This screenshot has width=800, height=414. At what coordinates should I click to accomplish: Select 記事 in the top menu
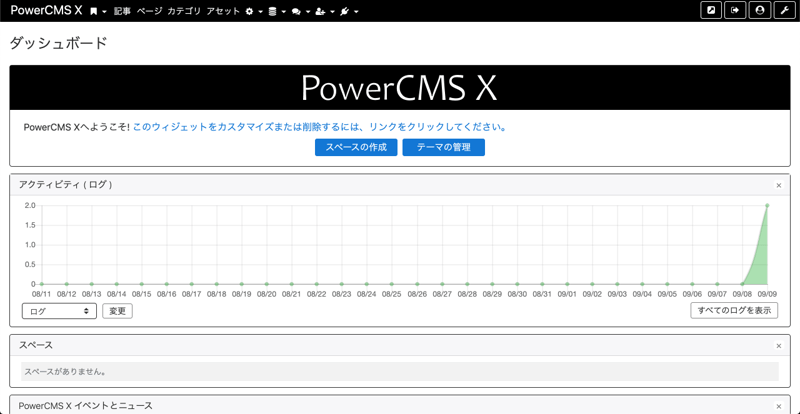pos(122,11)
